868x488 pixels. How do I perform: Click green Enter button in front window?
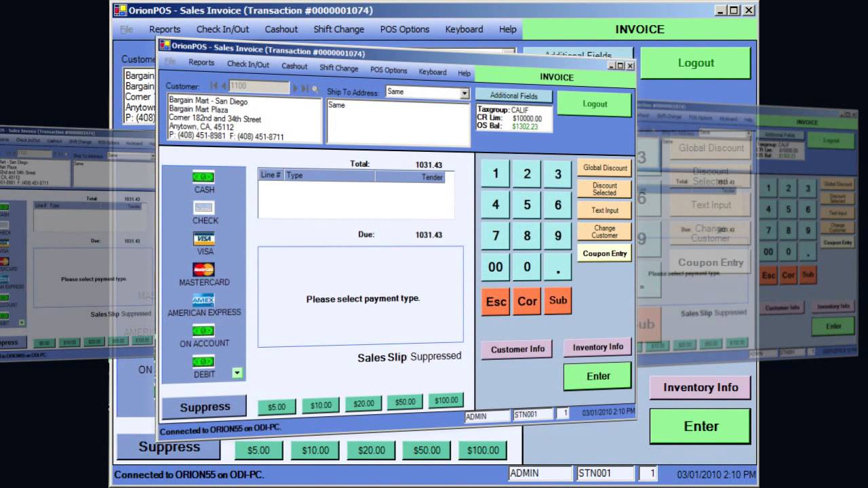598,376
